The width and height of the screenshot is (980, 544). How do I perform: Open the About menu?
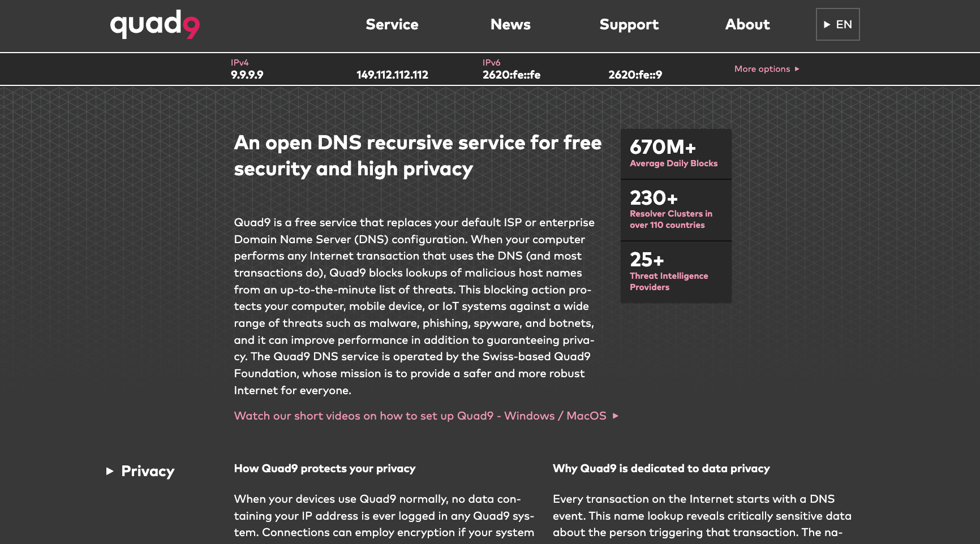pos(747,24)
